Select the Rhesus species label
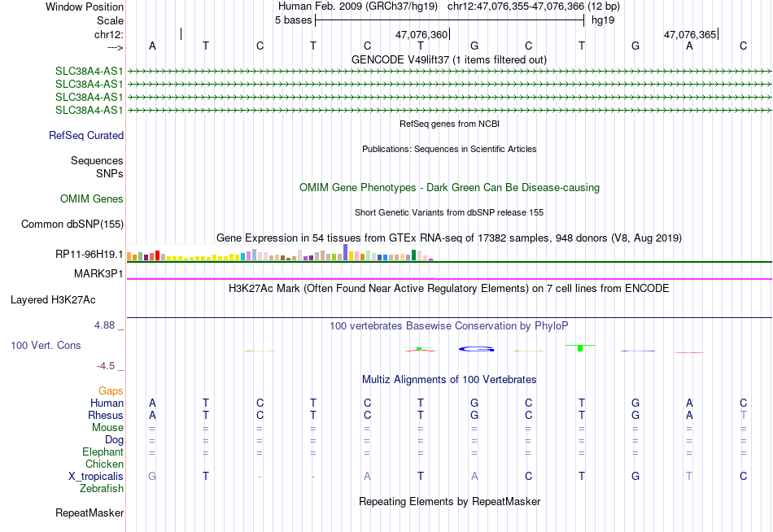Image resolution: width=773 pixels, height=532 pixels. coord(106,415)
